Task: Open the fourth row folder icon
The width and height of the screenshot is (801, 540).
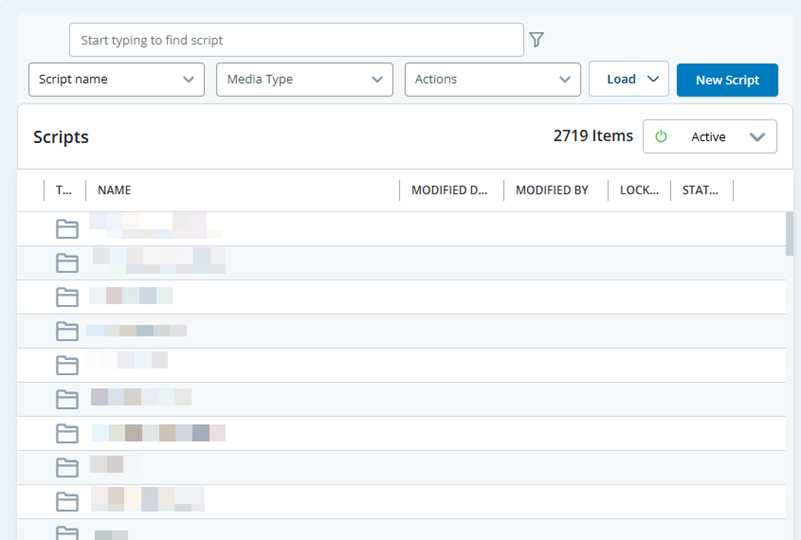Action: click(67, 331)
